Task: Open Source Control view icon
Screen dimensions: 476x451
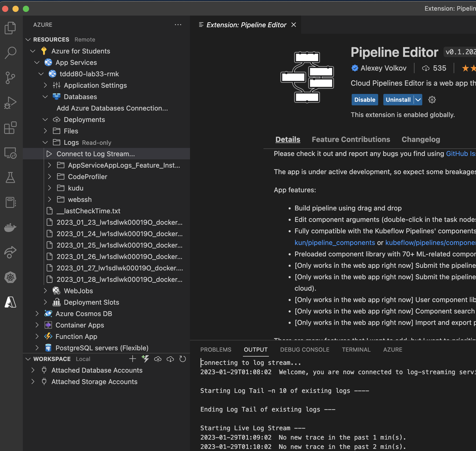Action: (10, 78)
